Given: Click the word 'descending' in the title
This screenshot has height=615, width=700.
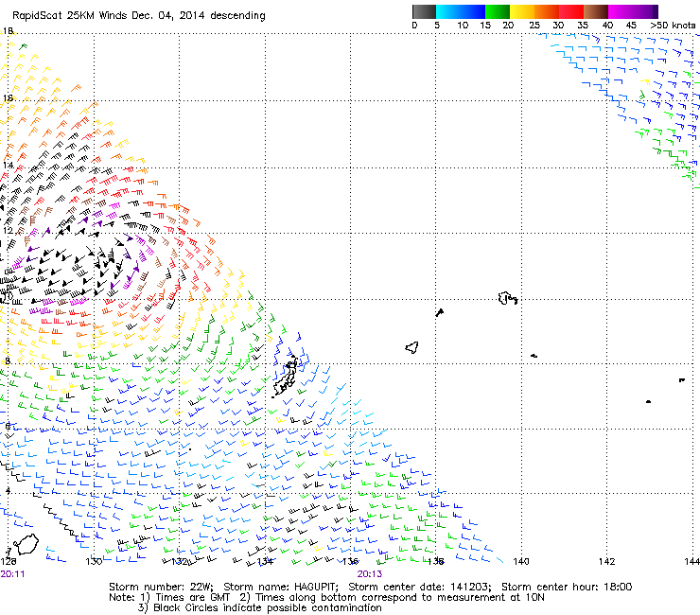Looking at the screenshot, I should [x=237, y=16].
